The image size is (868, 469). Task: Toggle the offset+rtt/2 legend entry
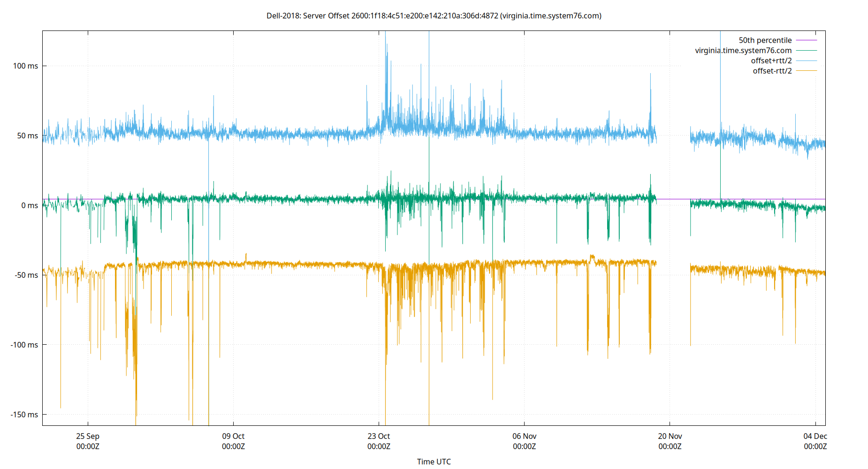(x=771, y=60)
